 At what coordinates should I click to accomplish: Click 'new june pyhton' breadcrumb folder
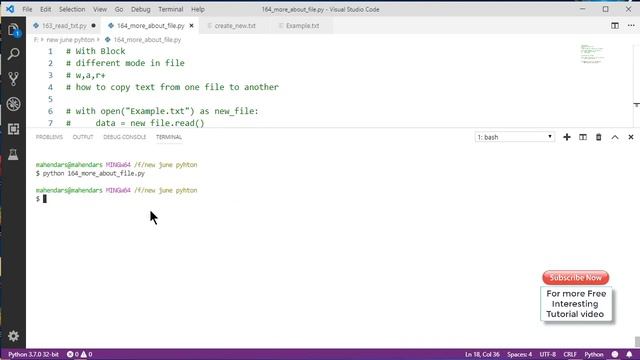[x=70, y=40]
